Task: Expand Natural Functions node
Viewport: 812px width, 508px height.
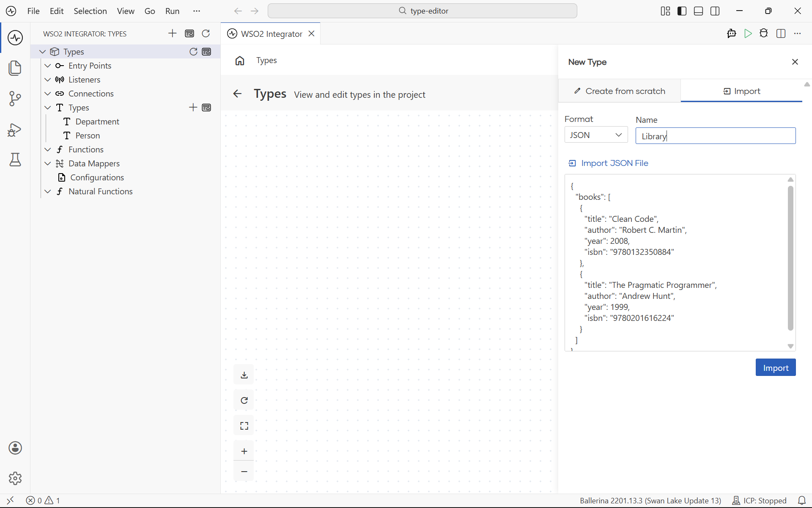Action: 48,191
